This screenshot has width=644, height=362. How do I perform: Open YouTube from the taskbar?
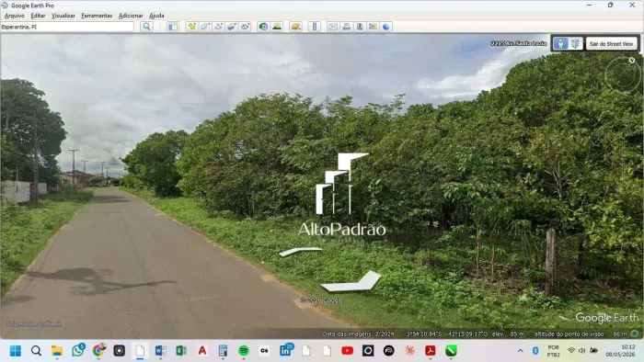click(347, 351)
